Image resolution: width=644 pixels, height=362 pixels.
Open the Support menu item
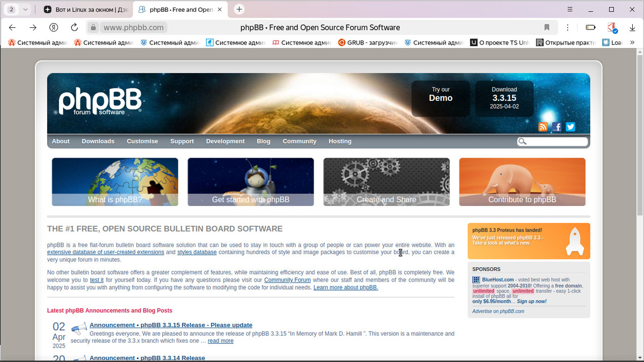pos(182,141)
